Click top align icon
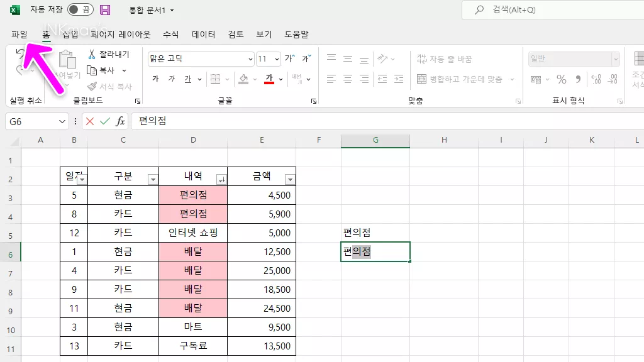The image size is (644, 362). click(331, 58)
